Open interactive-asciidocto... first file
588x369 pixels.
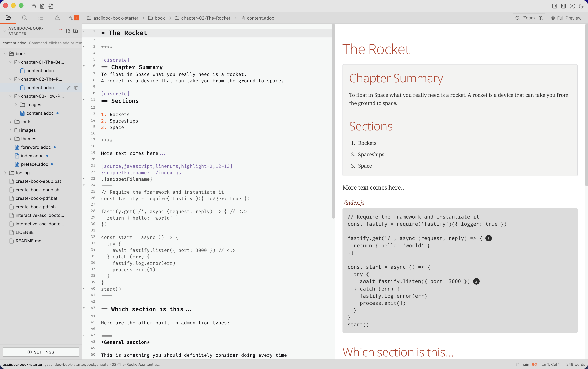[37, 215]
